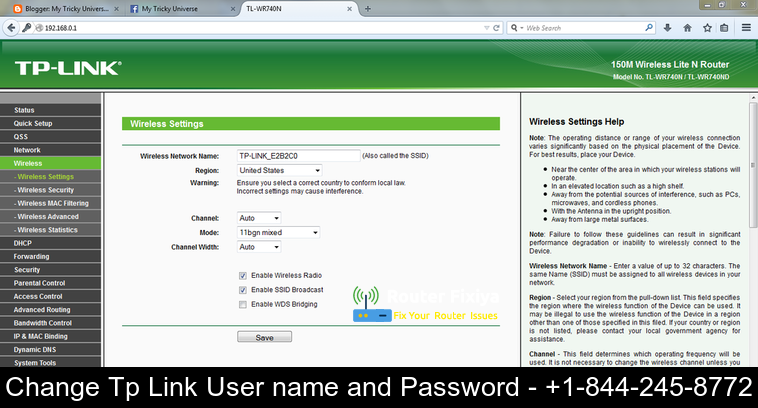Go to the browser home page icon
Screen dimensions: 758x408
[687, 28]
